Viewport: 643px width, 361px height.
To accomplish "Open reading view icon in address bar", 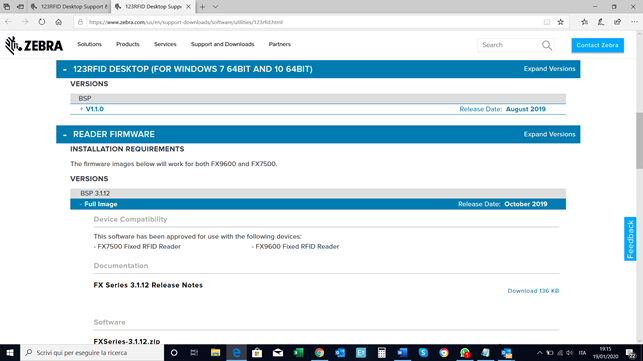I will coord(547,22).
